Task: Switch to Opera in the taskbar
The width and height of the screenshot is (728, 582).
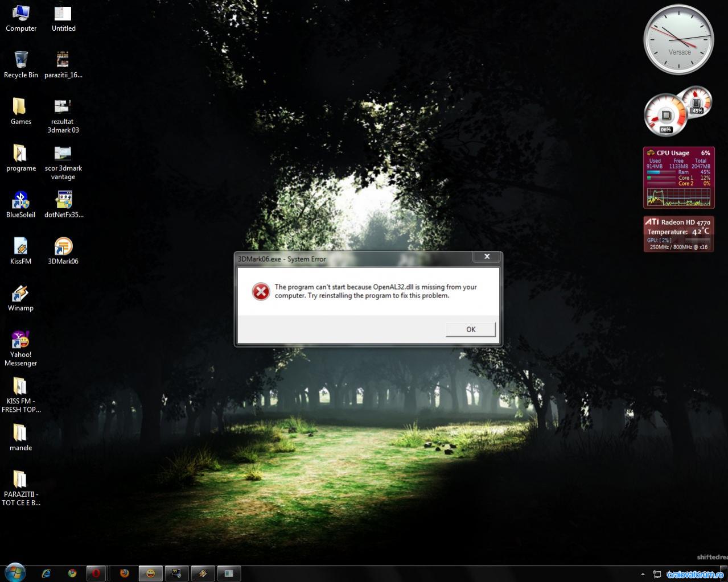Action: click(96, 573)
